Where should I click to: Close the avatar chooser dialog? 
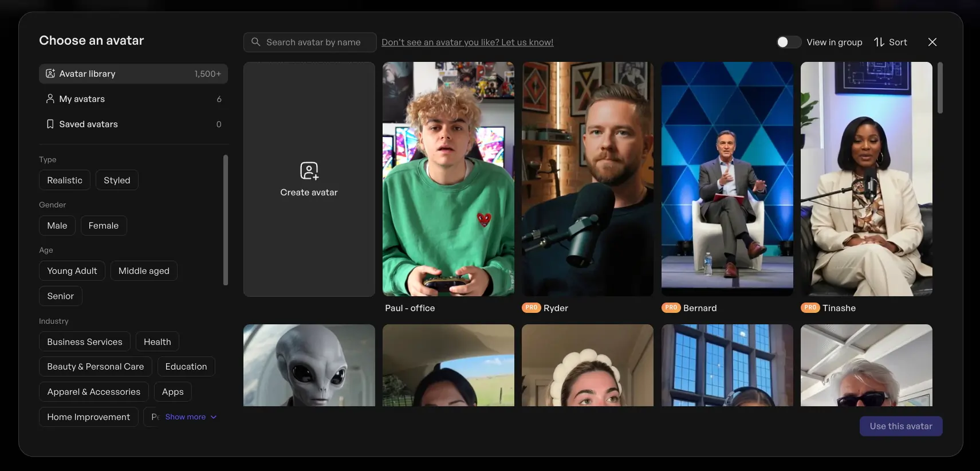pyautogui.click(x=932, y=42)
